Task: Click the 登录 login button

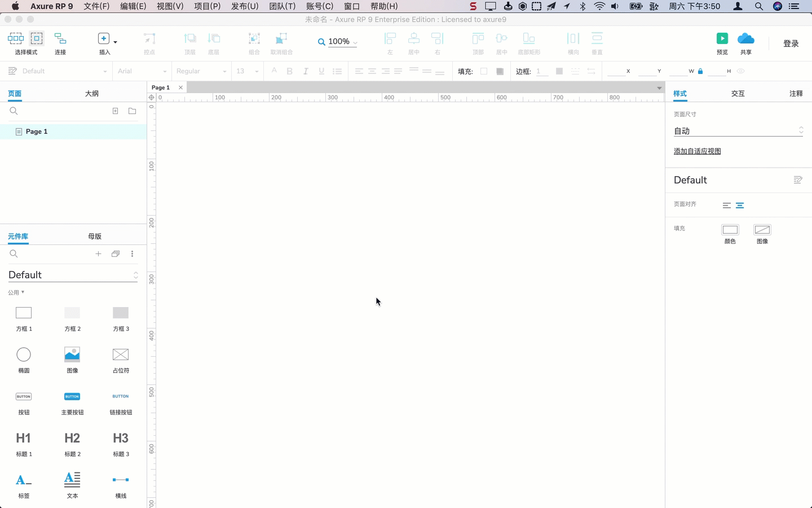Action: (791, 43)
